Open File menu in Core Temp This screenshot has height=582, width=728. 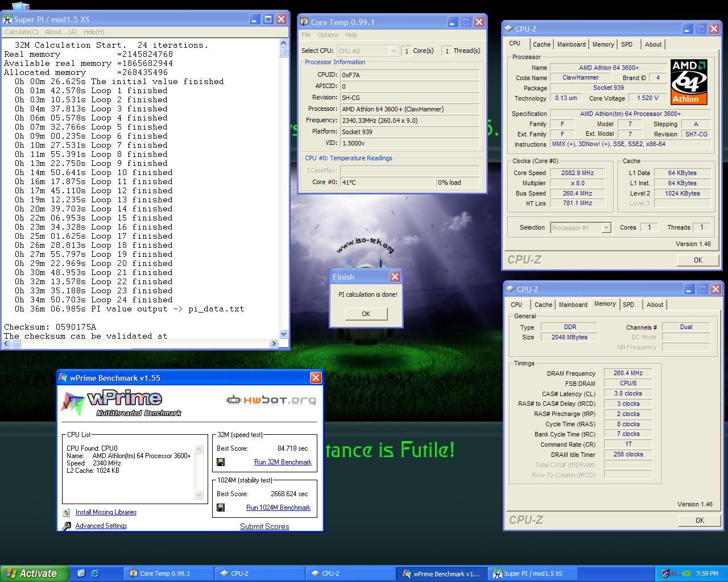pyautogui.click(x=307, y=35)
